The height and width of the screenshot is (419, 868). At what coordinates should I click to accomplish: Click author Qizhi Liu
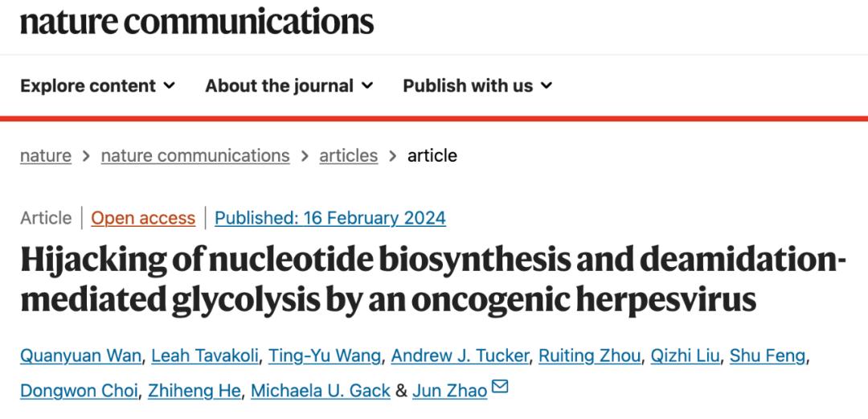pyautogui.click(x=686, y=355)
